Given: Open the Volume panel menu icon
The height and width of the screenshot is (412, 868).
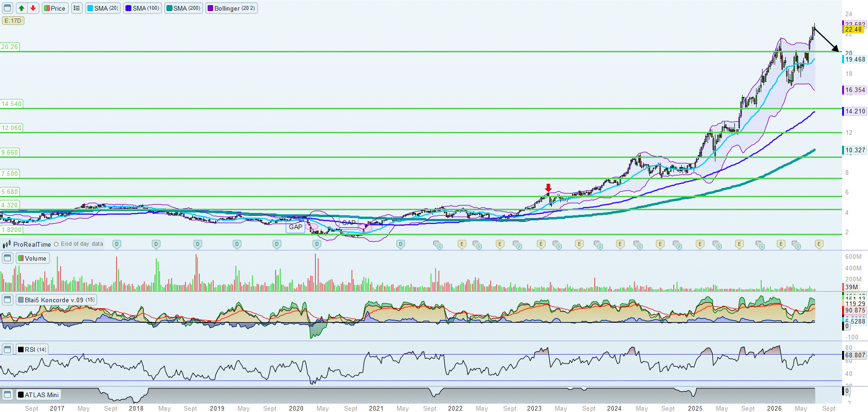Looking at the screenshot, I should [x=7, y=258].
